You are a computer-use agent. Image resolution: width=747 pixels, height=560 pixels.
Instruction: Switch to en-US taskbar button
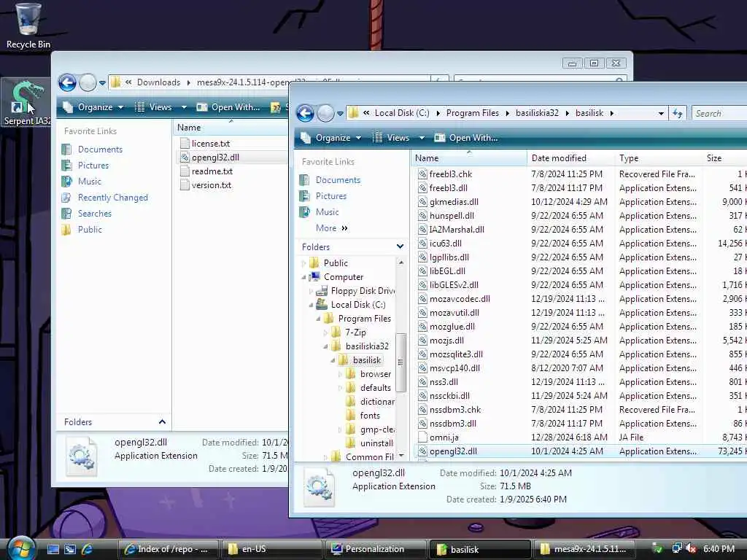click(x=271, y=549)
